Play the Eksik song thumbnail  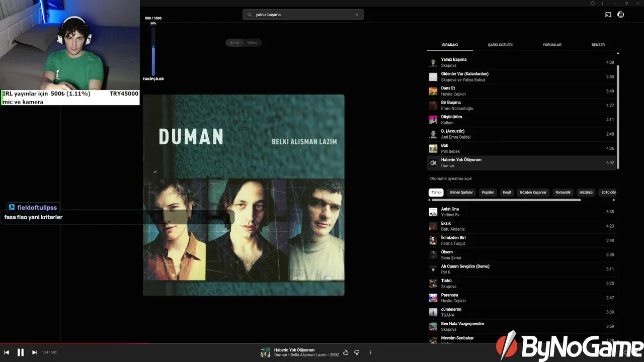point(433,226)
